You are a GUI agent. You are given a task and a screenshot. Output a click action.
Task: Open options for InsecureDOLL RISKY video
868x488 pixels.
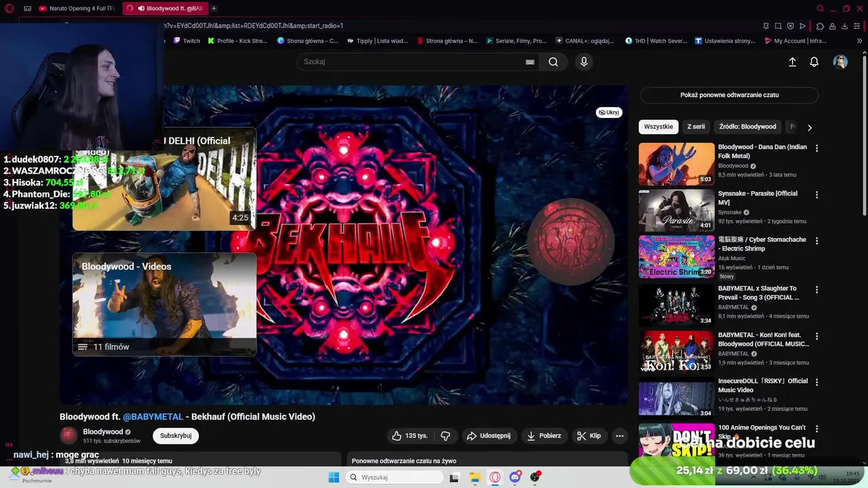pos(816,382)
